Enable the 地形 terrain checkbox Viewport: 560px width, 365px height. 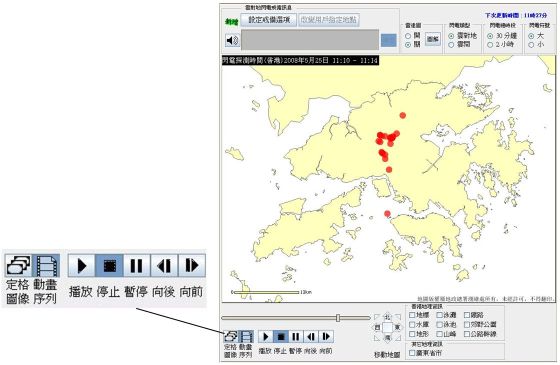pyautogui.click(x=412, y=334)
